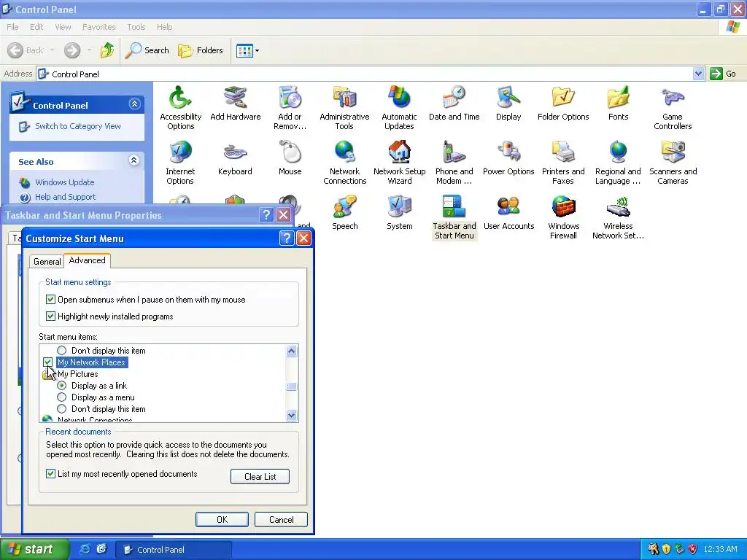This screenshot has height=560, width=747.
Task: Click the Start menu items scroll up arrow
Action: pos(292,351)
